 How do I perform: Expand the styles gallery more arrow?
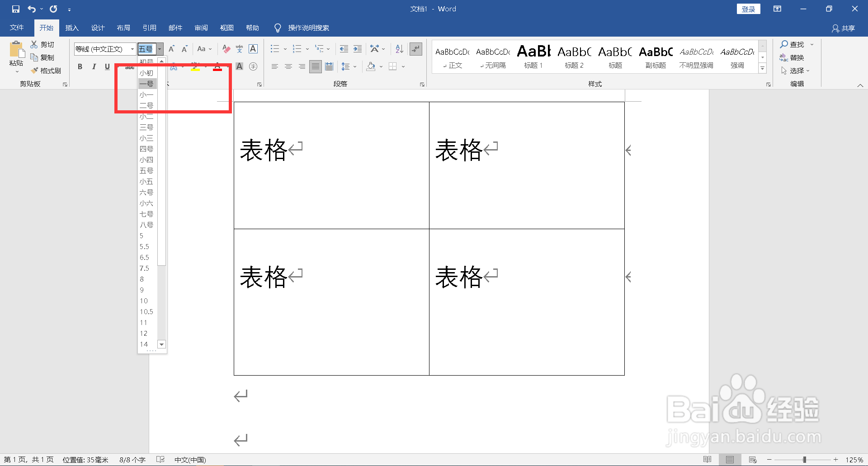pos(763,68)
